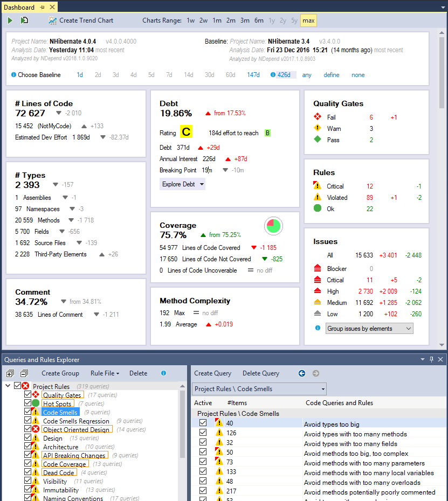
Task: Uncheck 'Avoid types too big' rule
Action: (x=203, y=423)
